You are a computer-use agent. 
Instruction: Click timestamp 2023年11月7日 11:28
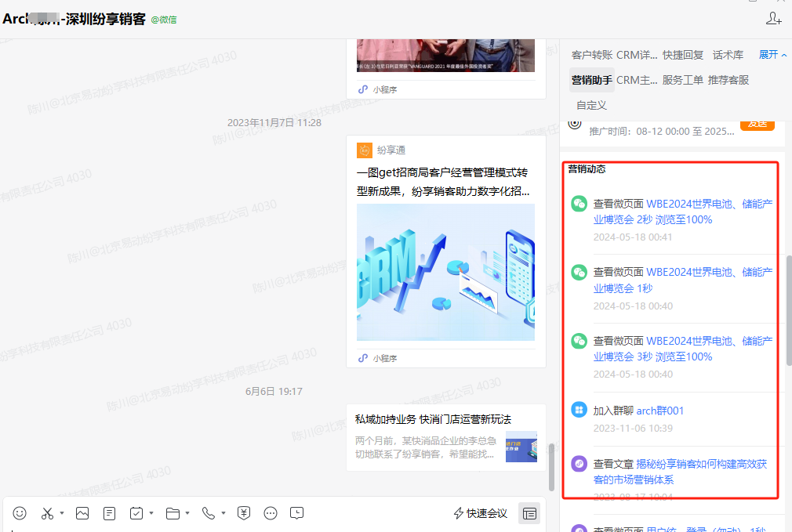(x=274, y=123)
